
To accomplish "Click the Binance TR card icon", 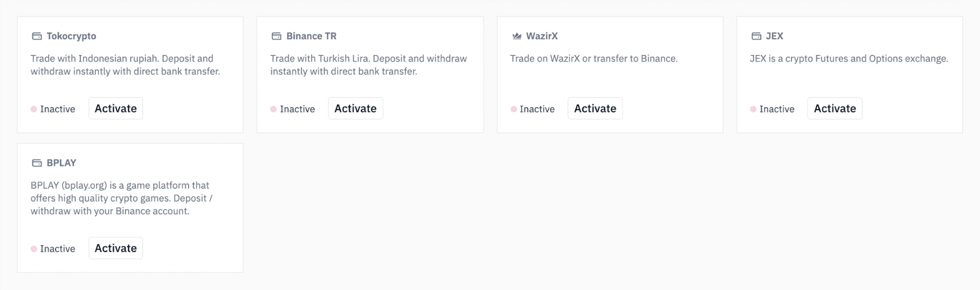I will coord(276,36).
